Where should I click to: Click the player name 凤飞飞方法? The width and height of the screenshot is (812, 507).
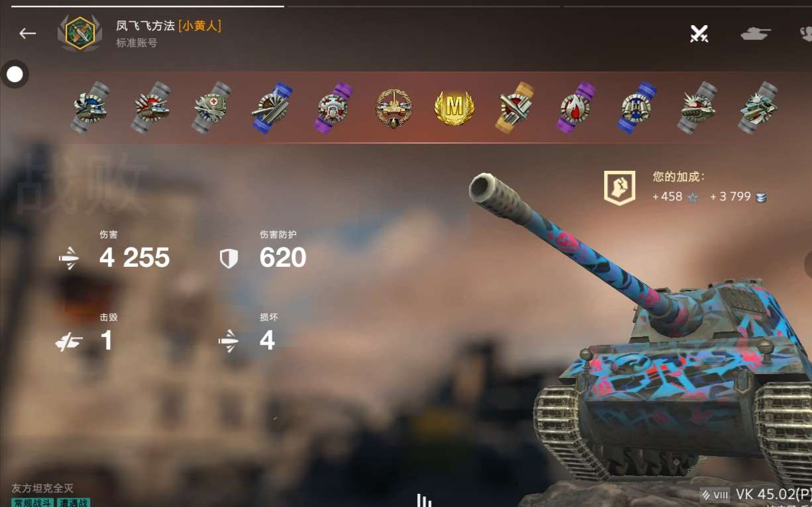point(146,26)
